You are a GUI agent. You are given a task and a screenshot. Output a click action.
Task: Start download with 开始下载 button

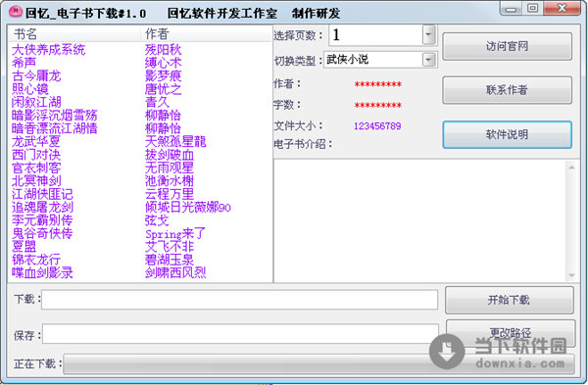point(509,300)
